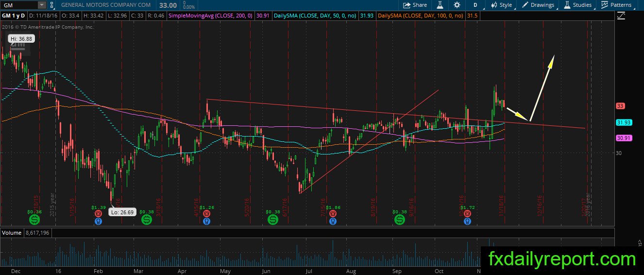Open the symbol selector dropdown arrow
This screenshot has width=644, height=275.
coord(42,5)
